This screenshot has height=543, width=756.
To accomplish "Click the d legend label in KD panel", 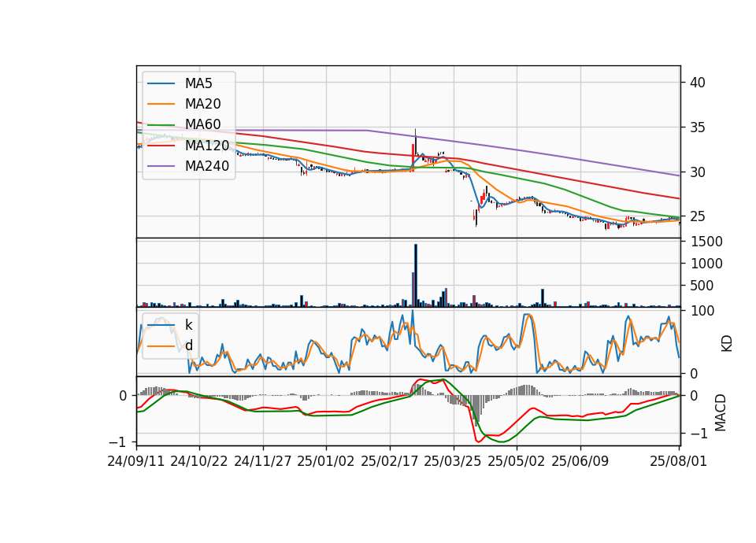I will point(188,345).
